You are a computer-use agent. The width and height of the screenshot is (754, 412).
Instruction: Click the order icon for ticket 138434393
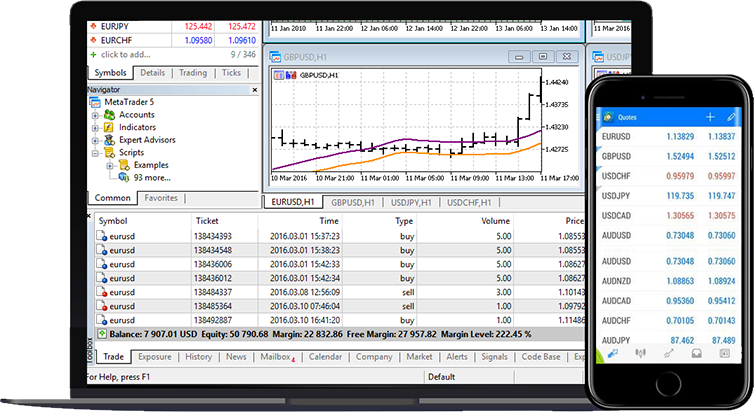[x=101, y=236]
